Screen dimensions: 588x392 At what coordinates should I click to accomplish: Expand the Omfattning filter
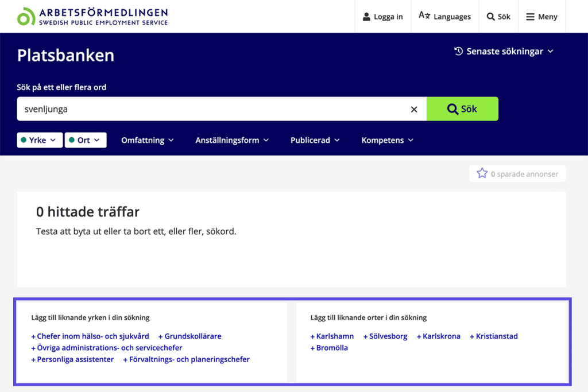[x=147, y=140]
